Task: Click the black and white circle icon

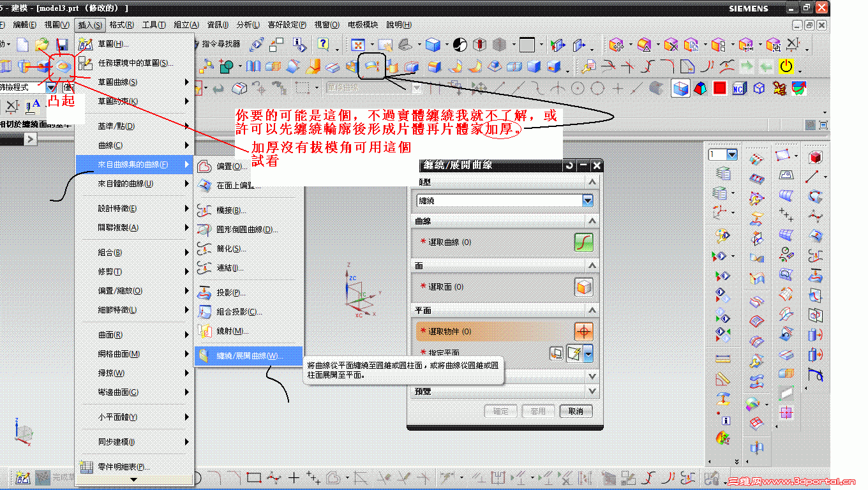Action: coord(460,45)
